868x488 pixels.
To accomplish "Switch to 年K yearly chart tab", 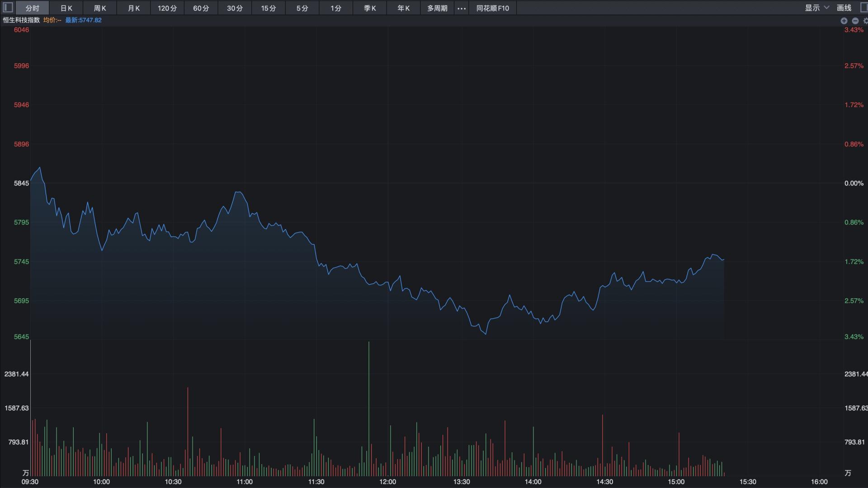I will click(404, 8).
